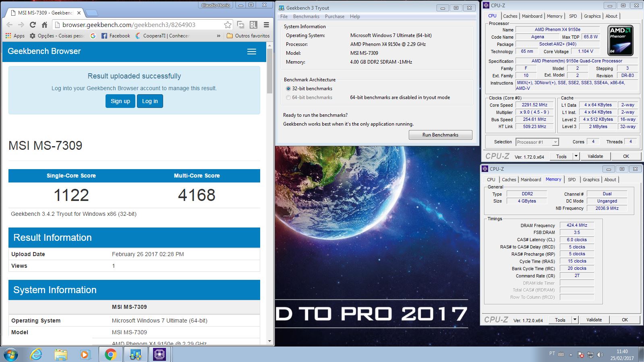
Task: Open the volume control in the system tray
Action: pyautogui.click(x=600, y=355)
